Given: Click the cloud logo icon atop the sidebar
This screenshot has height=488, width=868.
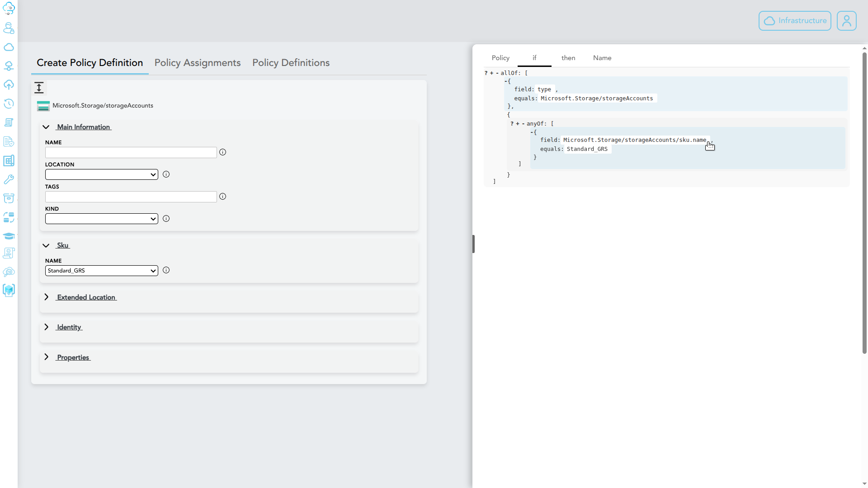Looking at the screenshot, I should tap(9, 9).
